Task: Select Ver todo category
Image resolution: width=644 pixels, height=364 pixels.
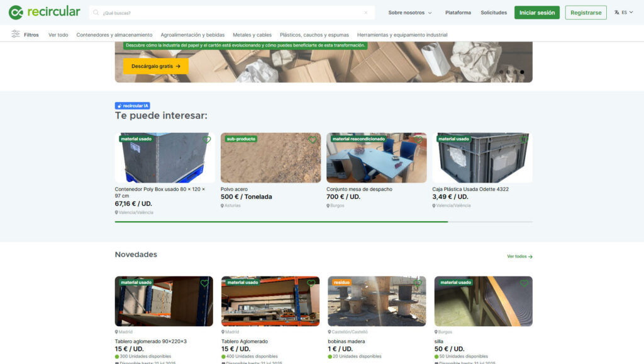Action: (58, 35)
